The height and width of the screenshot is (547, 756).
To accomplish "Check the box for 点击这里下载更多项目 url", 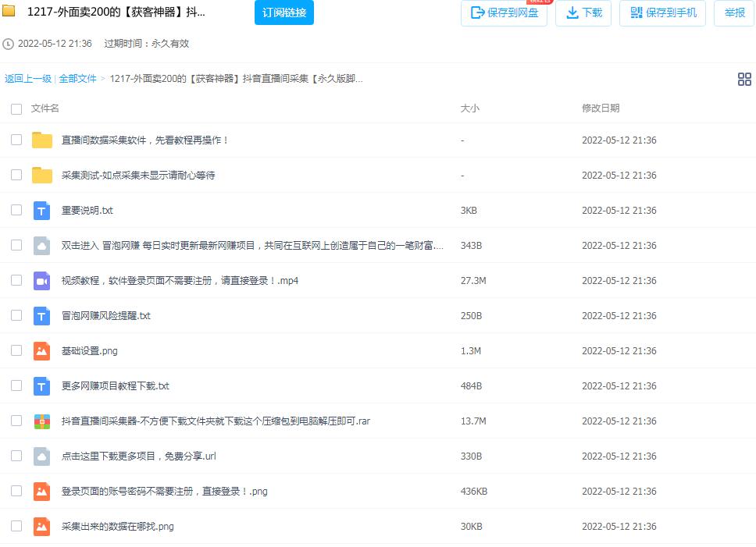I will pos(16,456).
